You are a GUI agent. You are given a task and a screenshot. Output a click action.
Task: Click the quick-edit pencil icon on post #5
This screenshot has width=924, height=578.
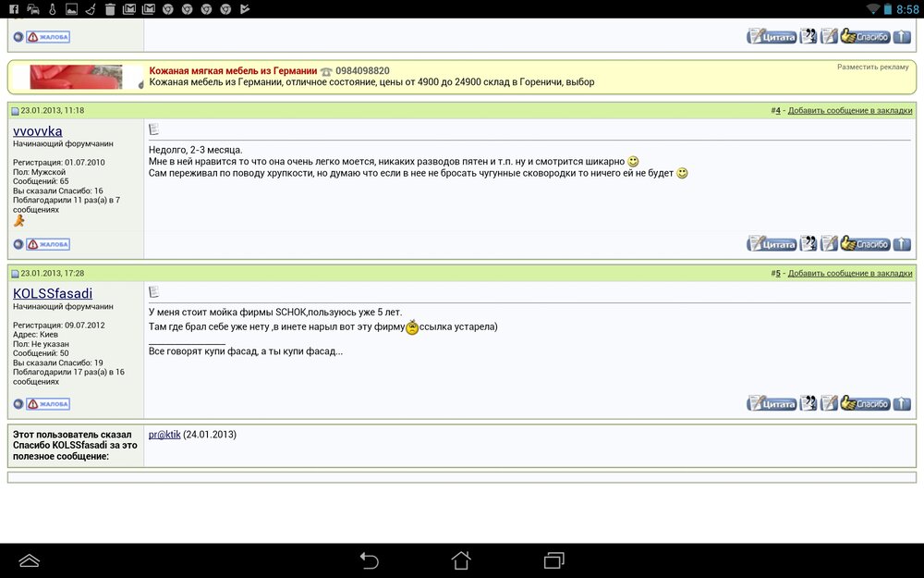point(828,403)
